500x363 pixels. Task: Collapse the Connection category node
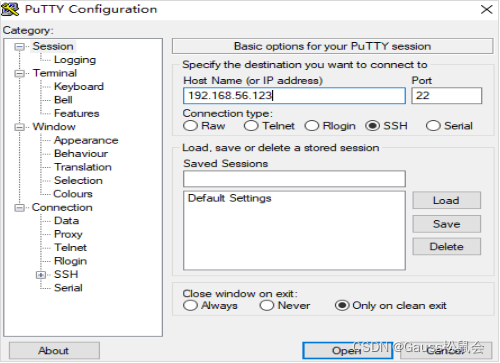coord(19,208)
